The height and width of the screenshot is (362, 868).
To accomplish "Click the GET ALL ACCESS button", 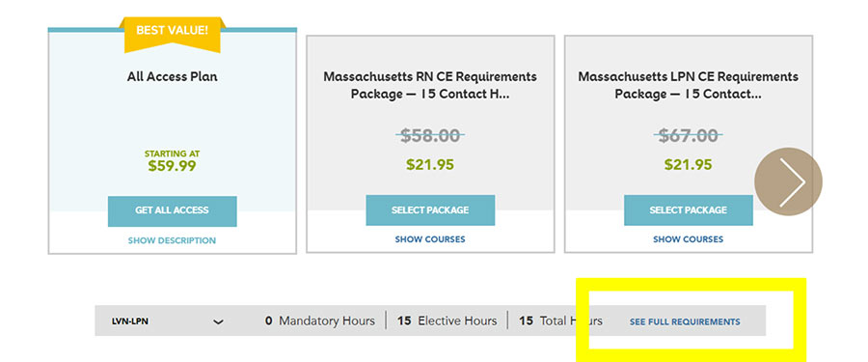I will 173,210.
